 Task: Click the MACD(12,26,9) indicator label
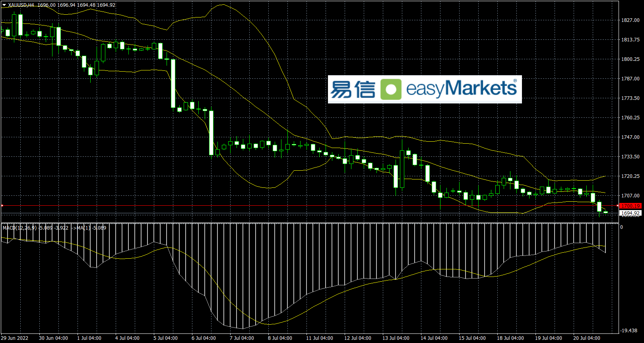pyautogui.click(x=20, y=228)
